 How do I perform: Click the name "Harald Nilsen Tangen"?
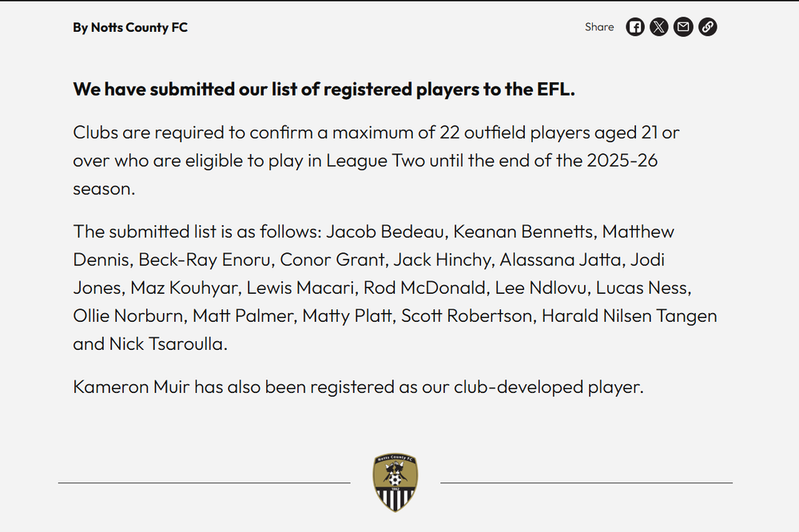point(629,316)
